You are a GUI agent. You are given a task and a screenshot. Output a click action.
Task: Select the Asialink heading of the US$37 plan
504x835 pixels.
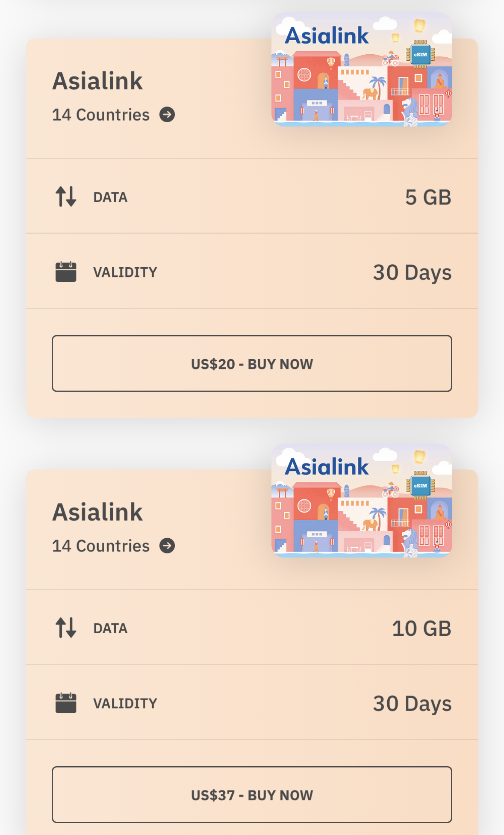coord(97,512)
